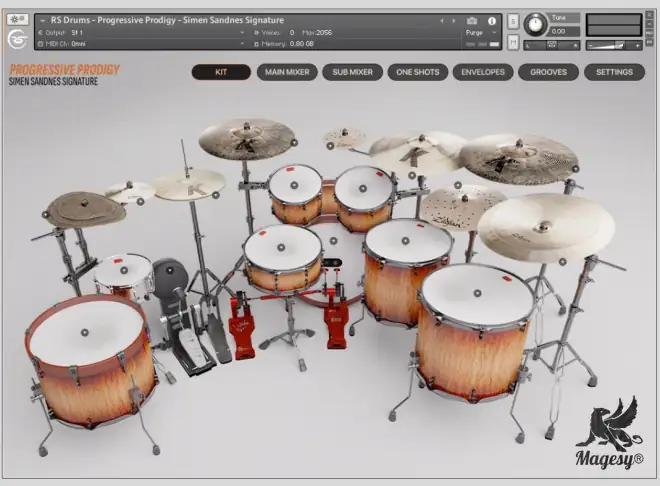660x486 pixels.
Task: Open the Purge dropdown menu
Action: [x=481, y=33]
